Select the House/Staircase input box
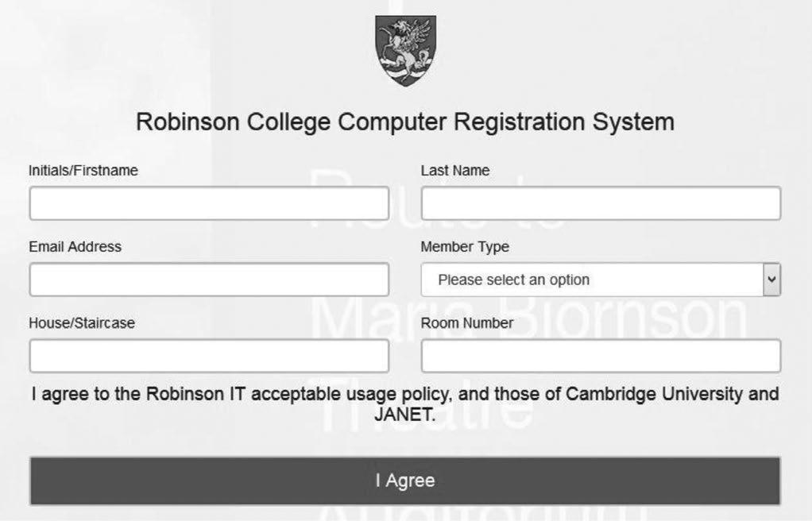Image resolution: width=812 pixels, height=521 pixels. pyautogui.click(x=209, y=356)
